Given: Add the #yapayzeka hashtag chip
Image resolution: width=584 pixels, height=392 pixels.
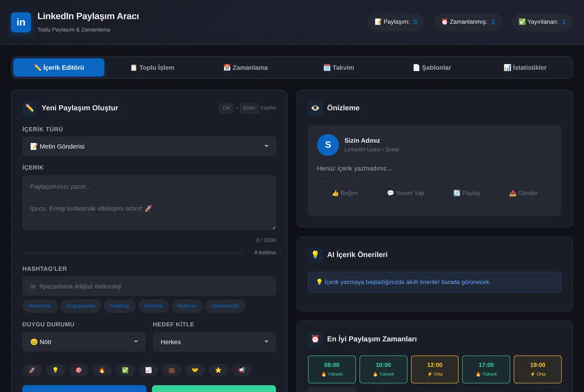Looking at the screenshot, I should click(81, 306).
